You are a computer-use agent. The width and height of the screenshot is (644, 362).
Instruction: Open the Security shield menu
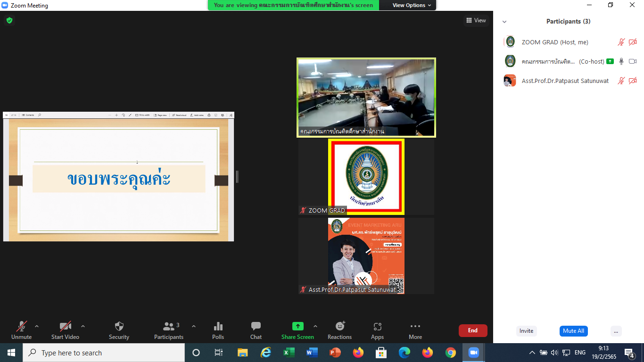[x=119, y=330]
